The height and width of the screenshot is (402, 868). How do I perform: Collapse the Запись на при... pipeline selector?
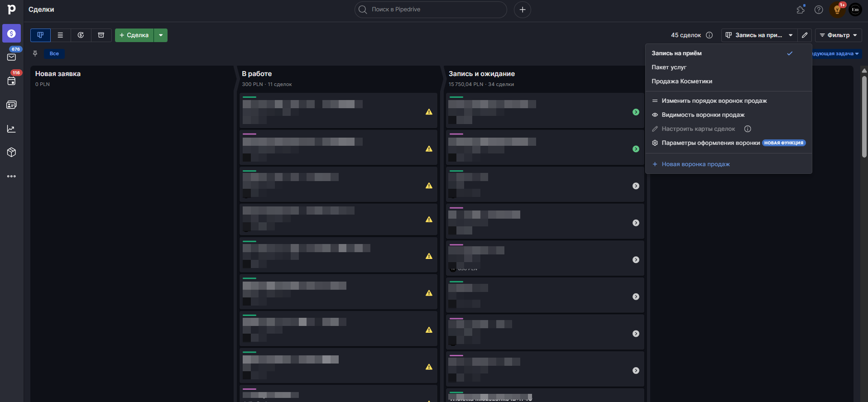(x=759, y=35)
